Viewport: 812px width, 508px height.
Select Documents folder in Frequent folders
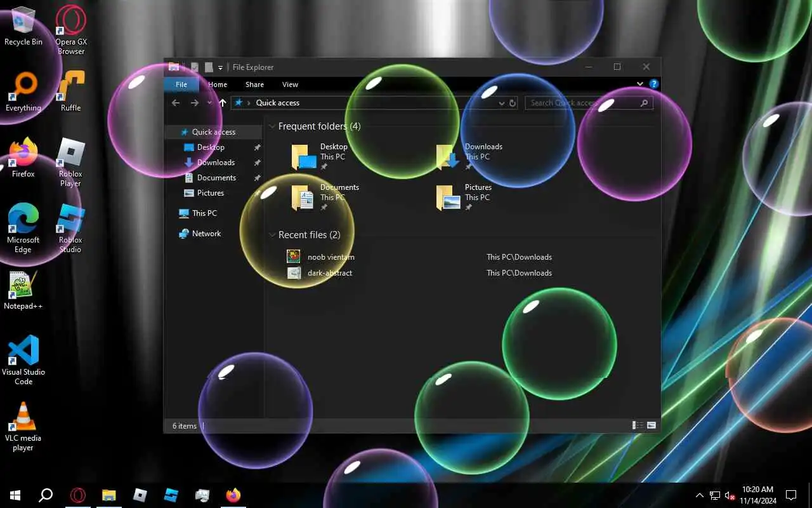325,197
